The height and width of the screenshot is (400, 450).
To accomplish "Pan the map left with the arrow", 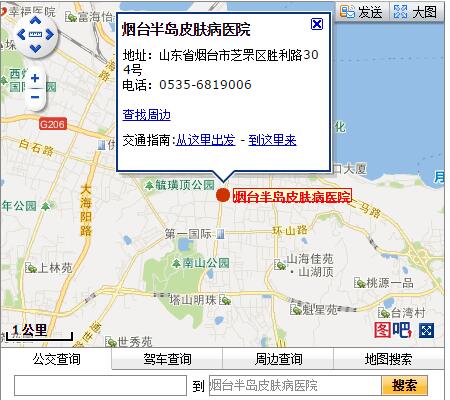I will point(21,34).
